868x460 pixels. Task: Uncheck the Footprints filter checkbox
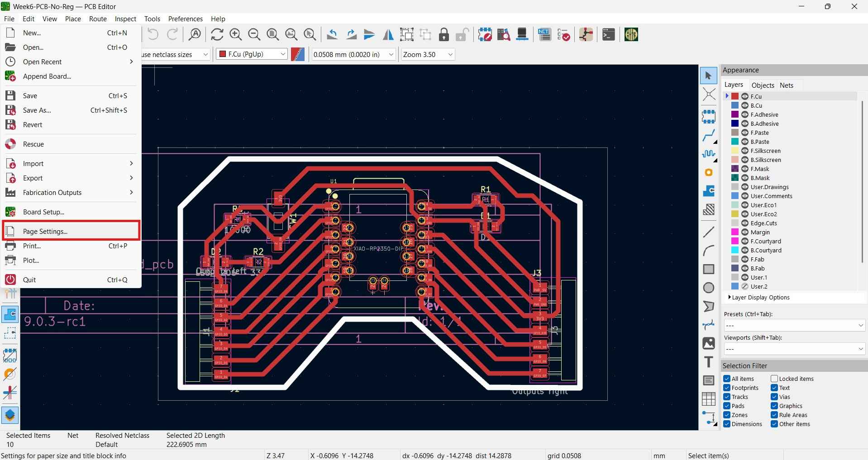(727, 388)
